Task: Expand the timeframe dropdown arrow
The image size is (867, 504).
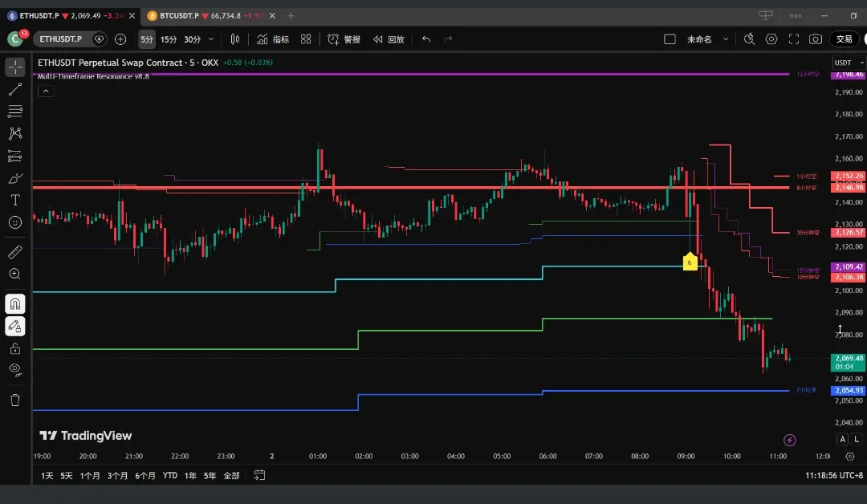Action: tap(211, 39)
